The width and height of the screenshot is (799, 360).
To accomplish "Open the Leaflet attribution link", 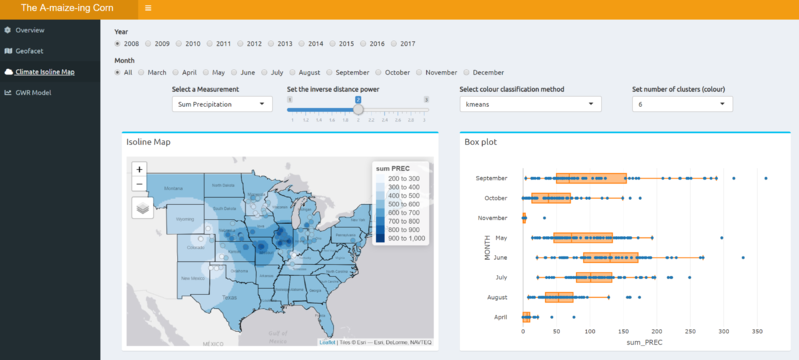I will [x=327, y=342].
